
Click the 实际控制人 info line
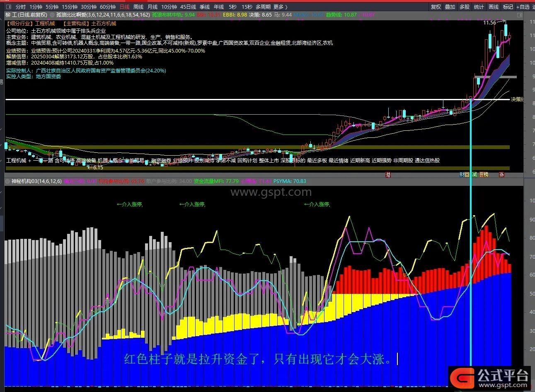pyautogui.click(x=86, y=71)
